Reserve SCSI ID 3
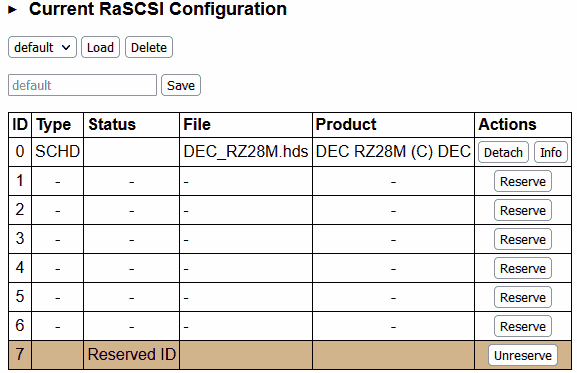Screen dimensions: 577x373 coord(523,239)
